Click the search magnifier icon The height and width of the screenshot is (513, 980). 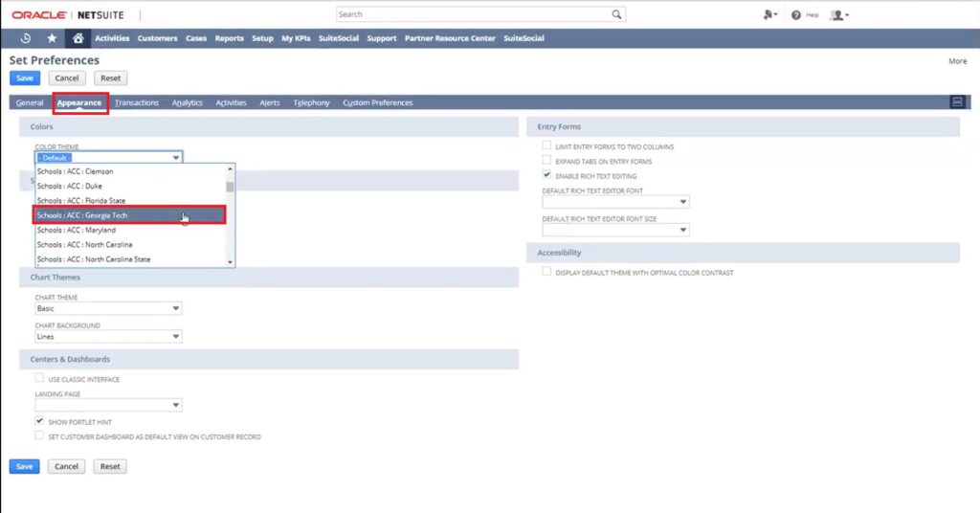pos(617,14)
